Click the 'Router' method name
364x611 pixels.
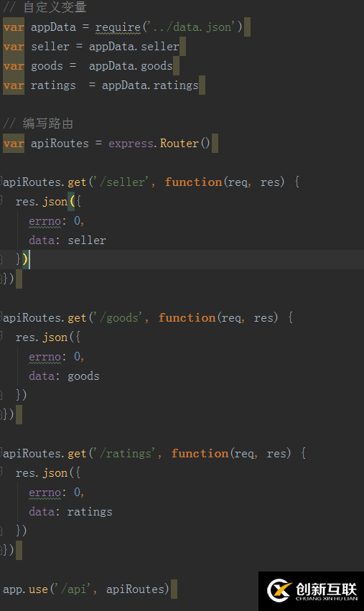tap(179, 144)
